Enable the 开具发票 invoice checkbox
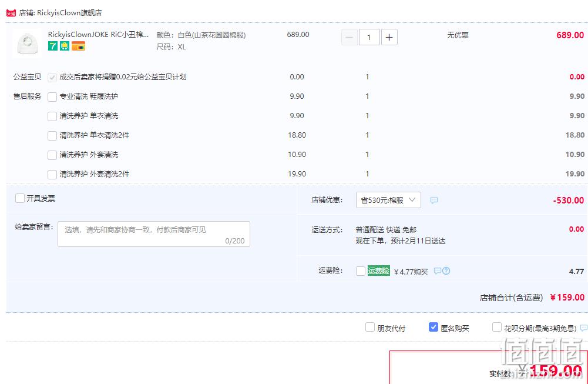This screenshot has height=384, width=588. point(20,198)
